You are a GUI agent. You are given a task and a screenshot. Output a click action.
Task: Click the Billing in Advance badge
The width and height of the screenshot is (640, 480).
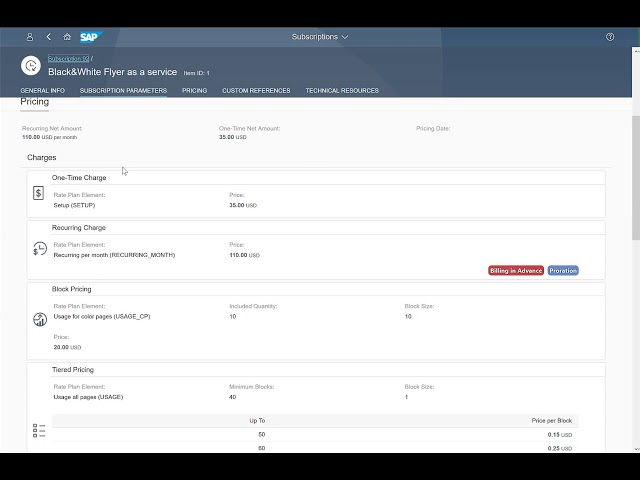click(x=516, y=271)
